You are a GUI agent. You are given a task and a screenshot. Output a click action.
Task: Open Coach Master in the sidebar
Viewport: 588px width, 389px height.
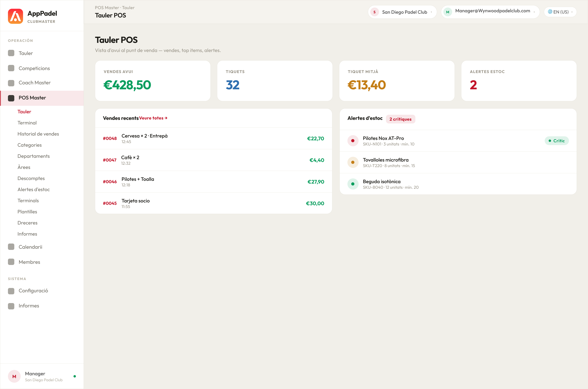coord(42,83)
